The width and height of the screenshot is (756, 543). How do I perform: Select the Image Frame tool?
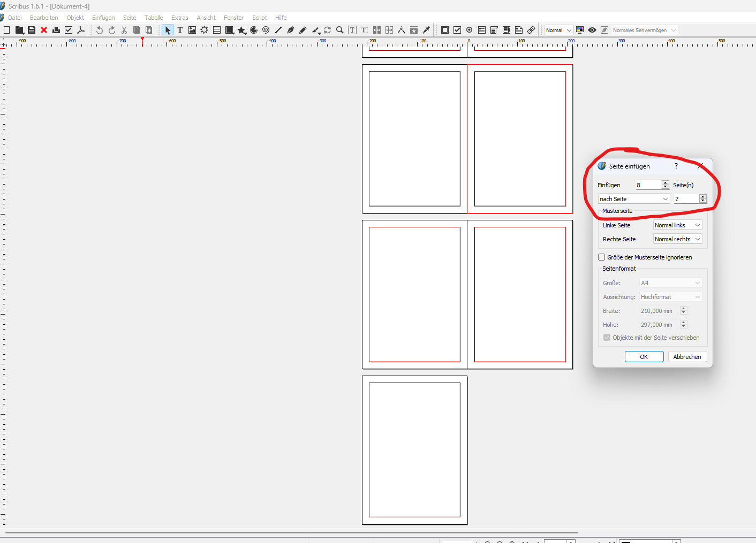tap(192, 30)
